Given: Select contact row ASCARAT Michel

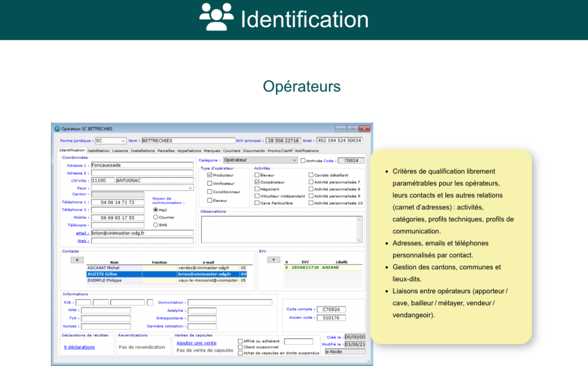Looking at the screenshot, I should pos(167,268).
